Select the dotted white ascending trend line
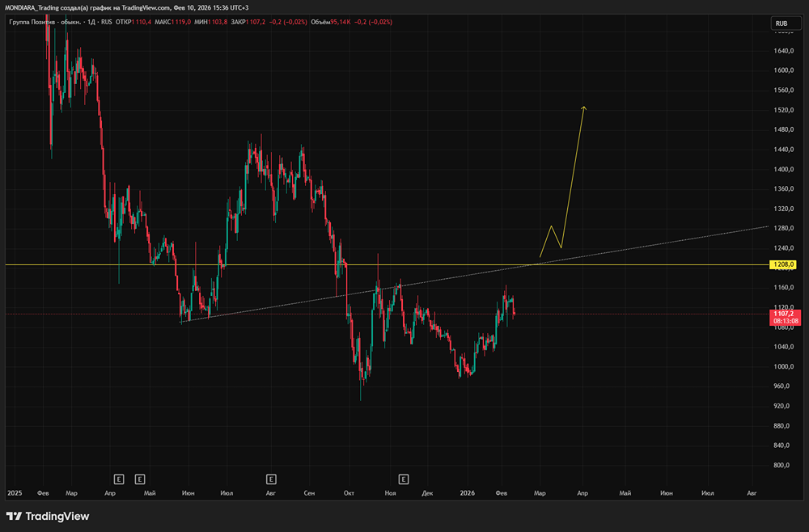 pos(475,272)
